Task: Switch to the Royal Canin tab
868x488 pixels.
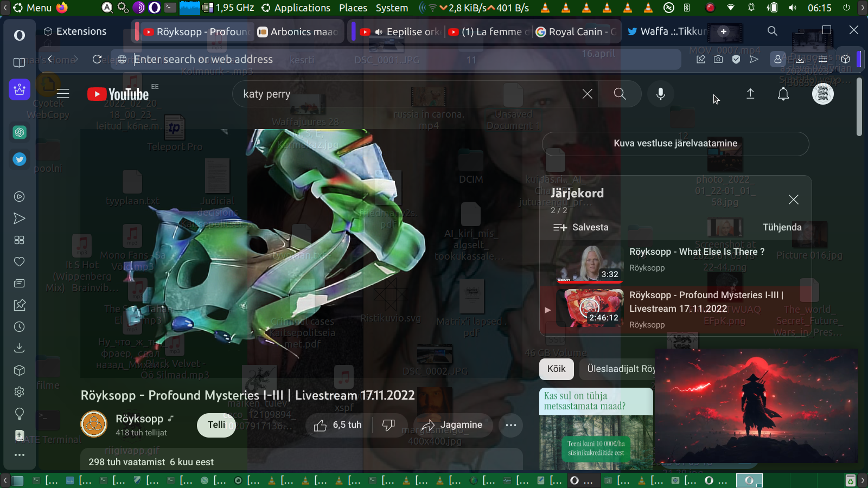Action: coord(576,32)
